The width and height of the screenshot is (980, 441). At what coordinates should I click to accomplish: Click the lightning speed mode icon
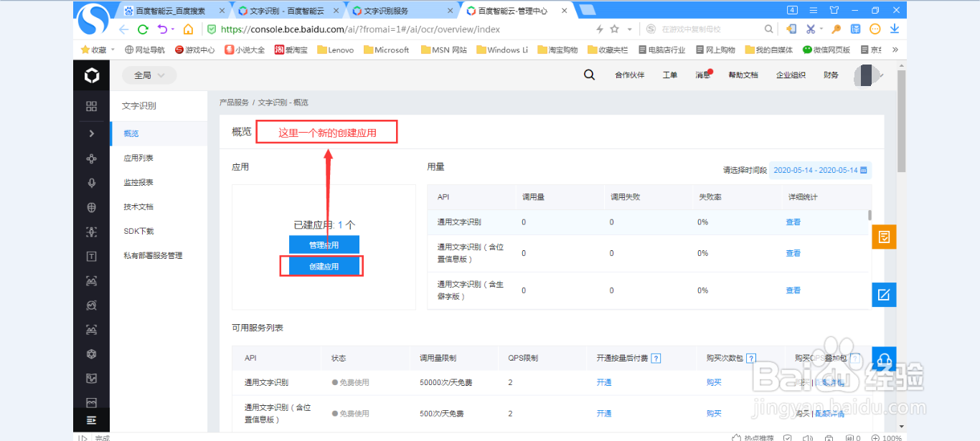tap(600, 29)
